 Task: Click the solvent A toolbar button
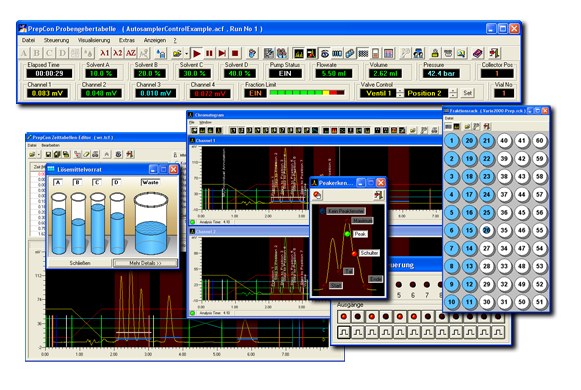click(x=24, y=53)
